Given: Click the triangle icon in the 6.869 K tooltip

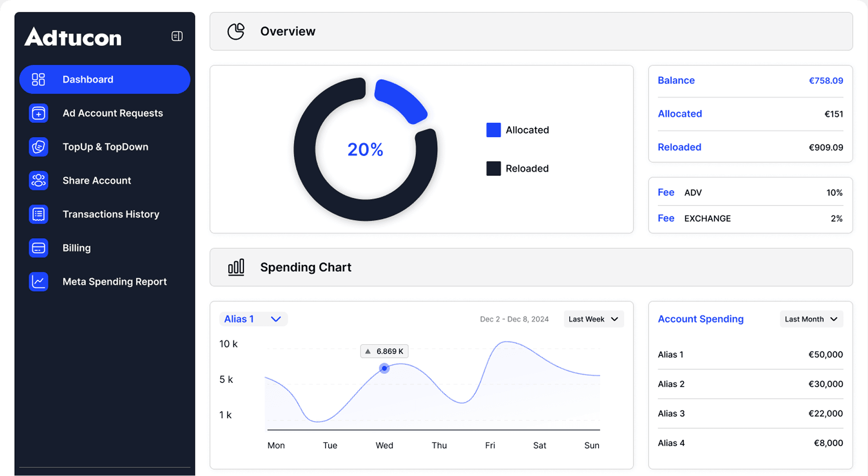Looking at the screenshot, I should click(368, 351).
